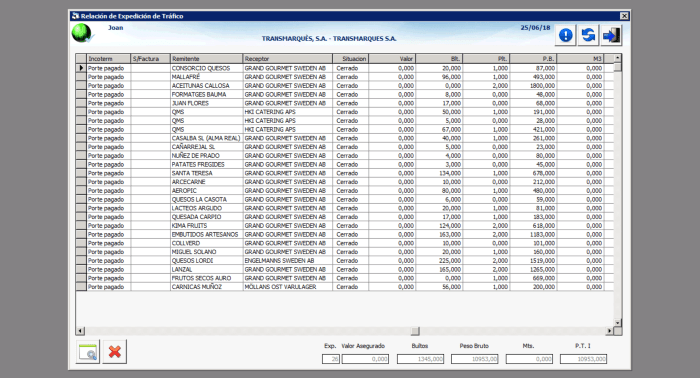The height and width of the screenshot is (378, 700).
Task: Select the NUÑEZ DE PRADO cell
Action: [x=207, y=156]
